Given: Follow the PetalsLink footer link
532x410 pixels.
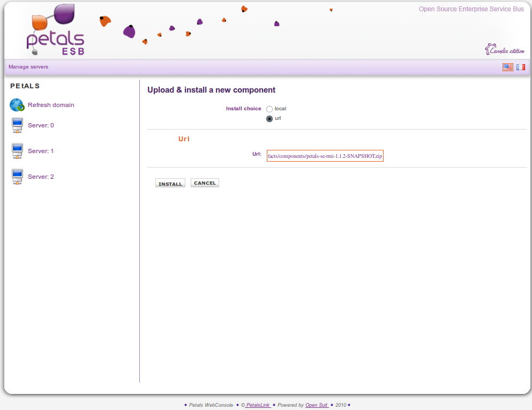Looking at the screenshot, I should coord(258,405).
